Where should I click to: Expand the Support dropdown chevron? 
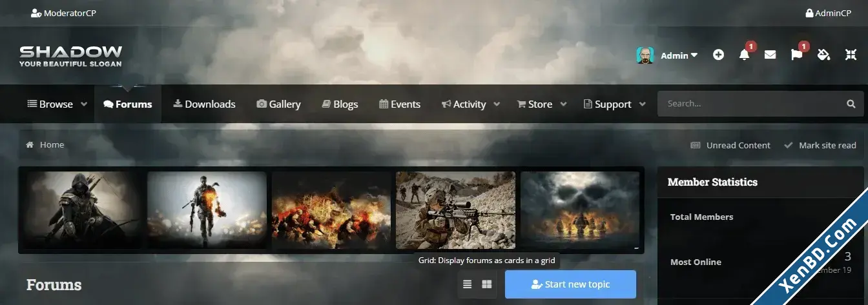point(642,104)
